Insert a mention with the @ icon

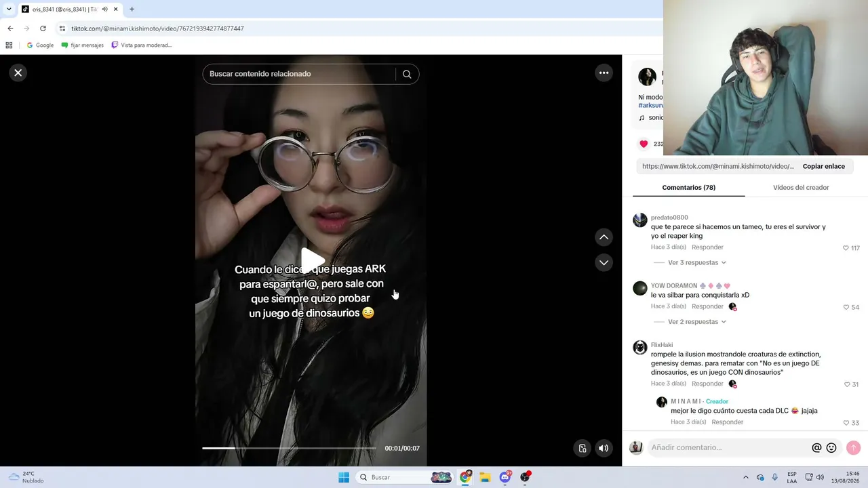(816, 448)
